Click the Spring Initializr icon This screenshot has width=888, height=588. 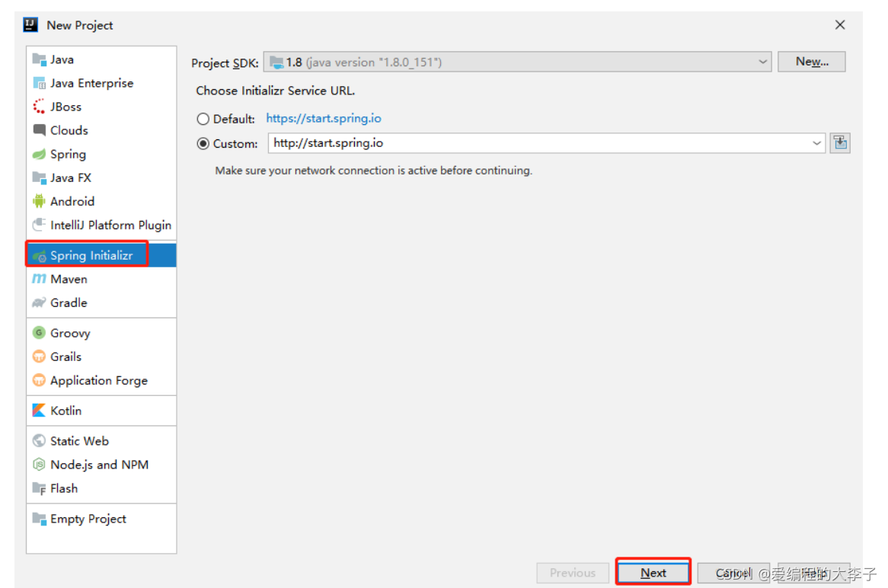pos(39,256)
